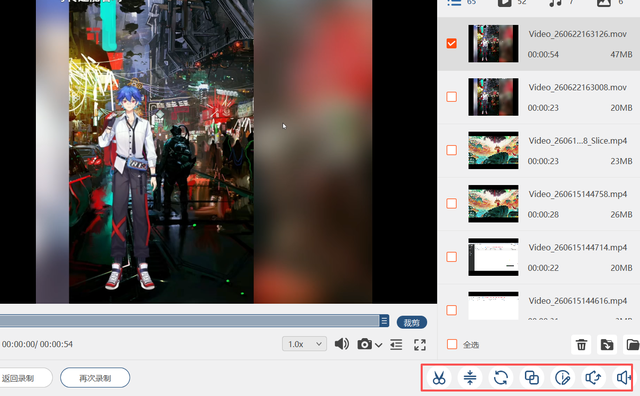
Task: Switch to the audio files tab
Action: point(556,2)
